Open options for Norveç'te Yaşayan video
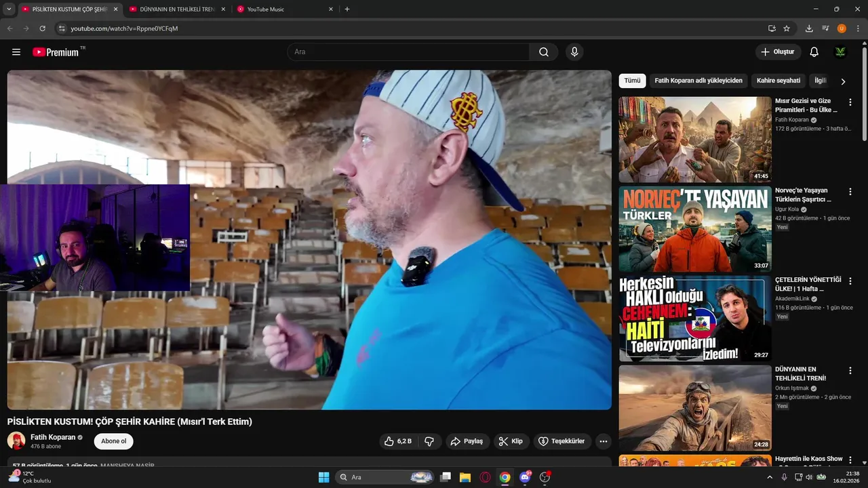868x488 pixels. coord(850,192)
